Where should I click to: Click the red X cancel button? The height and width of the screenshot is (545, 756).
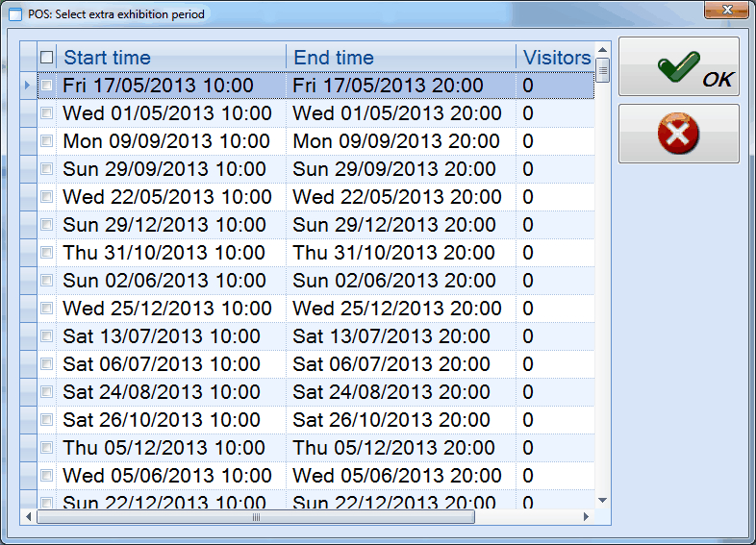(678, 135)
